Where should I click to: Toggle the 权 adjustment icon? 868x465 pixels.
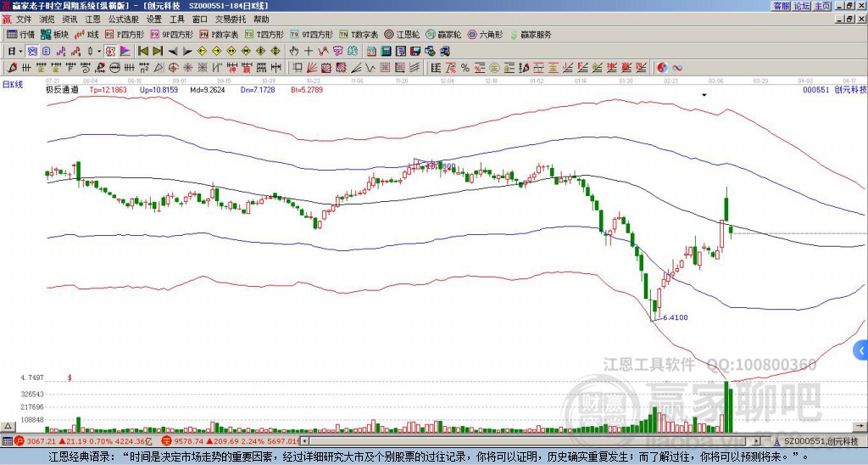109,51
